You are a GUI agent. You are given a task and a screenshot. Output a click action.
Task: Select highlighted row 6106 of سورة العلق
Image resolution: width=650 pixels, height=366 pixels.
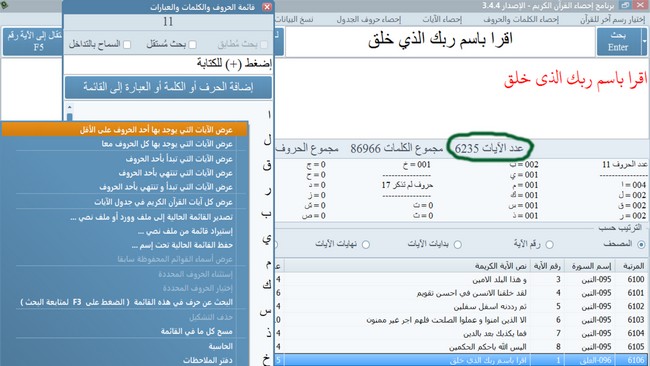pyautogui.click(x=462, y=360)
